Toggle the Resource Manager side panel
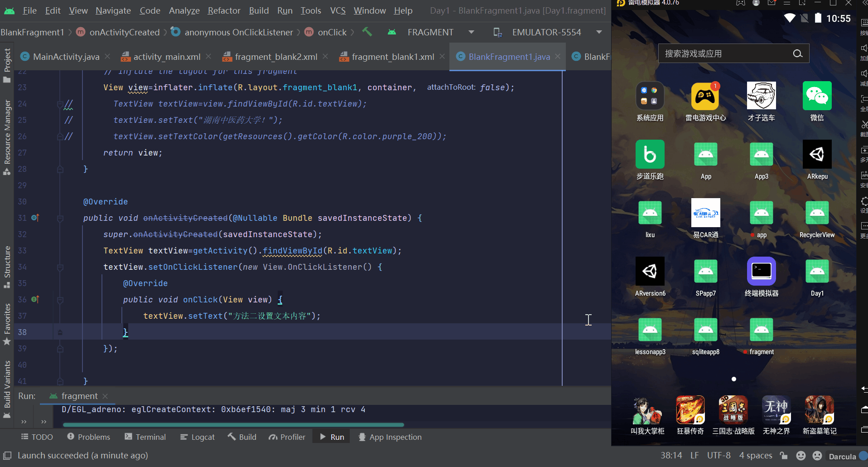 (x=7, y=137)
